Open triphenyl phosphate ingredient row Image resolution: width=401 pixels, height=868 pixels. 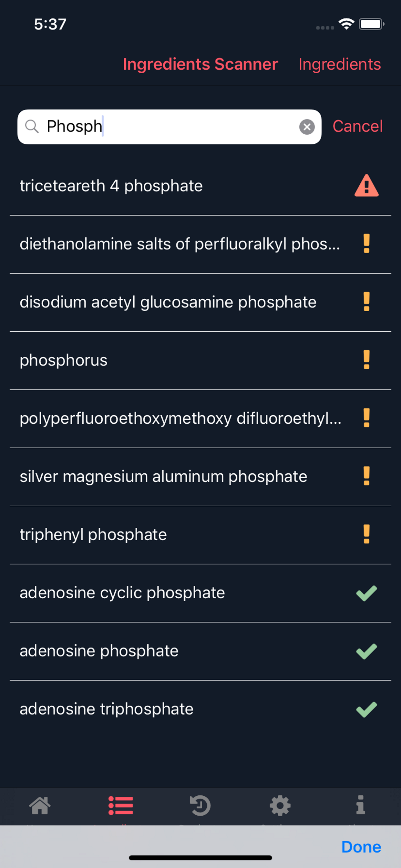click(x=200, y=535)
